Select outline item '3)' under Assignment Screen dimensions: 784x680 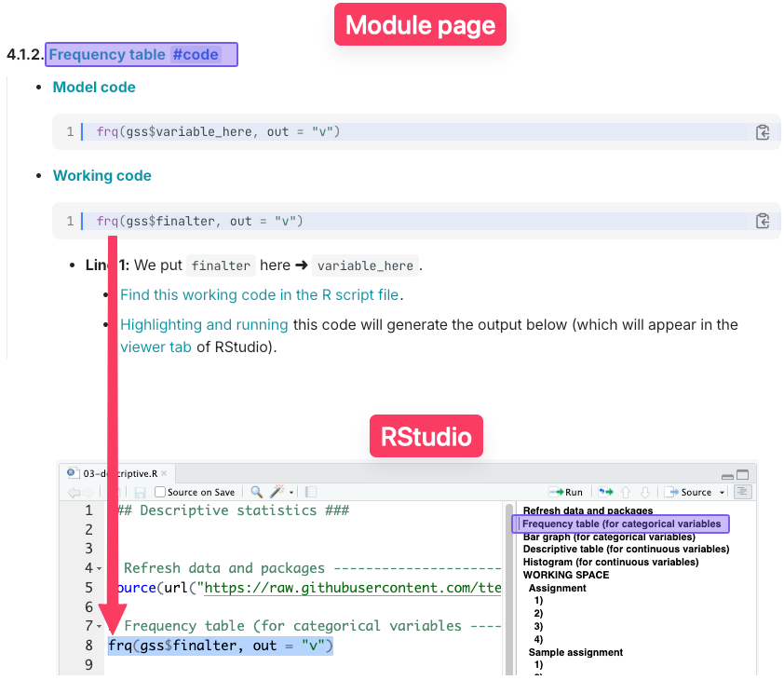pos(538,627)
